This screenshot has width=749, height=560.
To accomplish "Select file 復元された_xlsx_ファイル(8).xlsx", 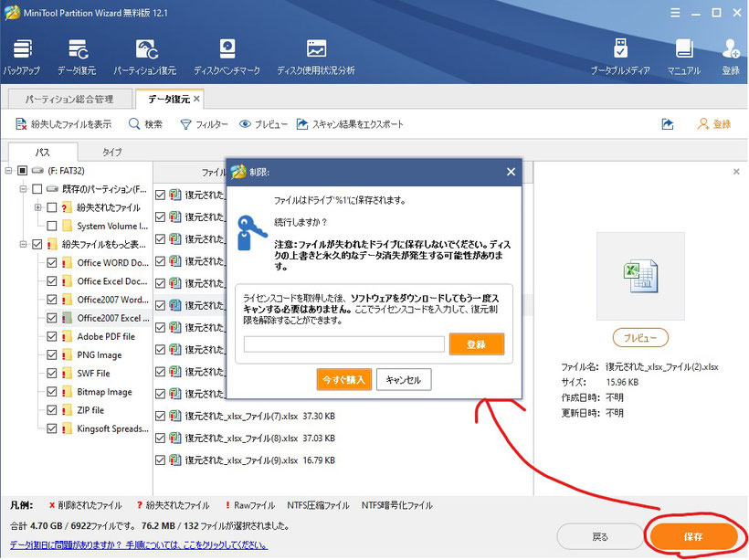I will point(241,438).
